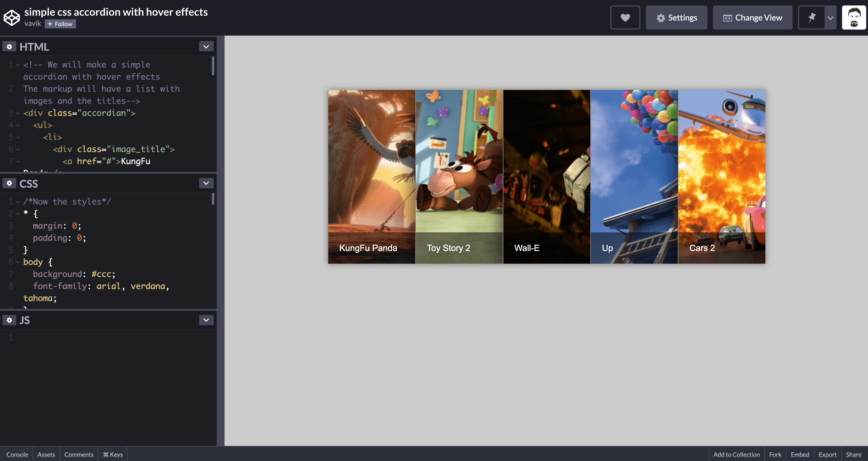This screenshot has height=461, width=868.
Task: Click the 'margin: 0;' line in CSS
Action: click(x=57, y=226)
